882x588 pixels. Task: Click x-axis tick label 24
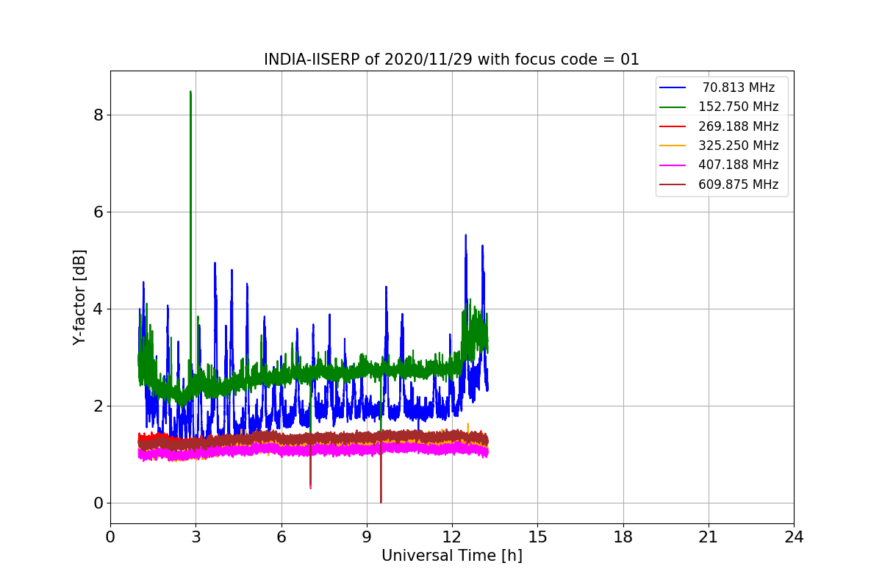coord(794,537)
